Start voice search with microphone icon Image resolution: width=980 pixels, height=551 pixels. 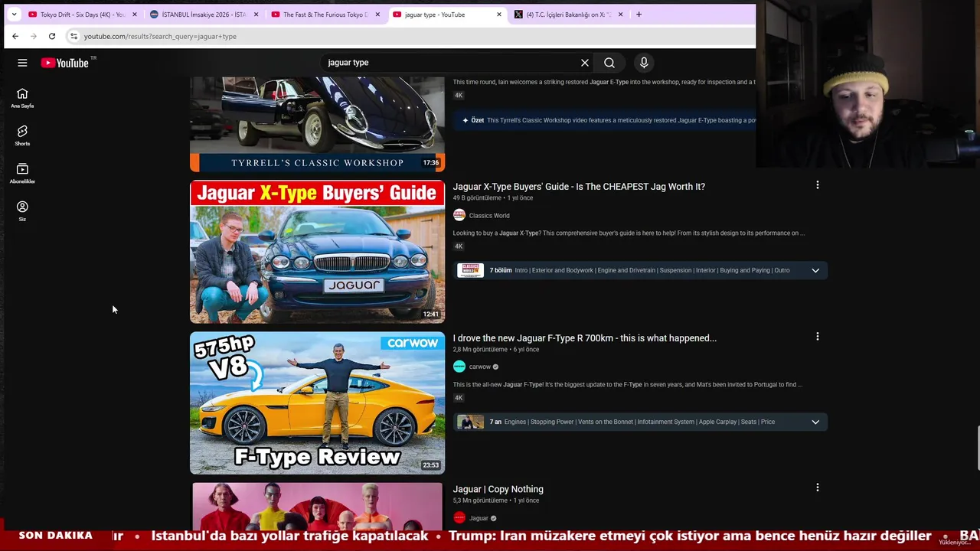coord(644,63)
